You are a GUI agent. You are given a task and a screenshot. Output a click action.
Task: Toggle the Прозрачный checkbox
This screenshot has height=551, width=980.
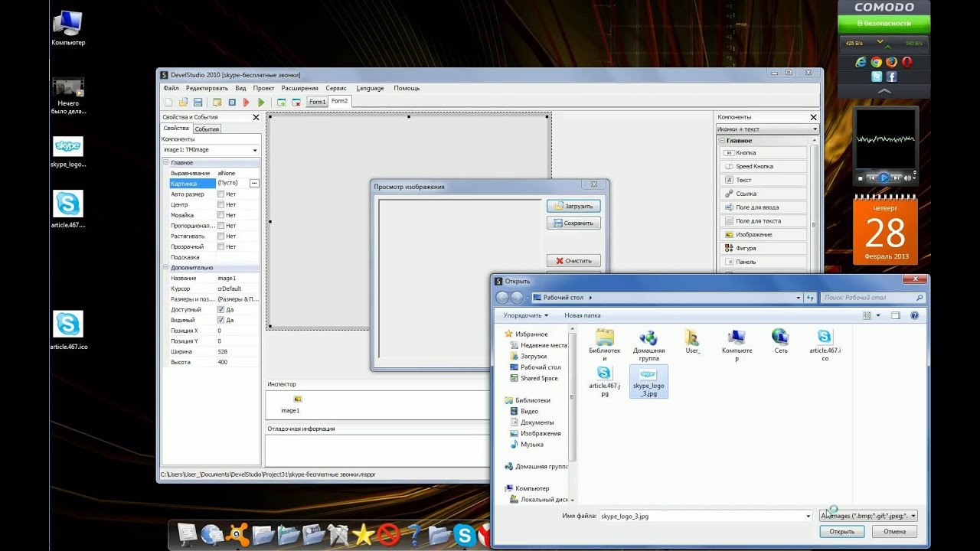point(220,246)
